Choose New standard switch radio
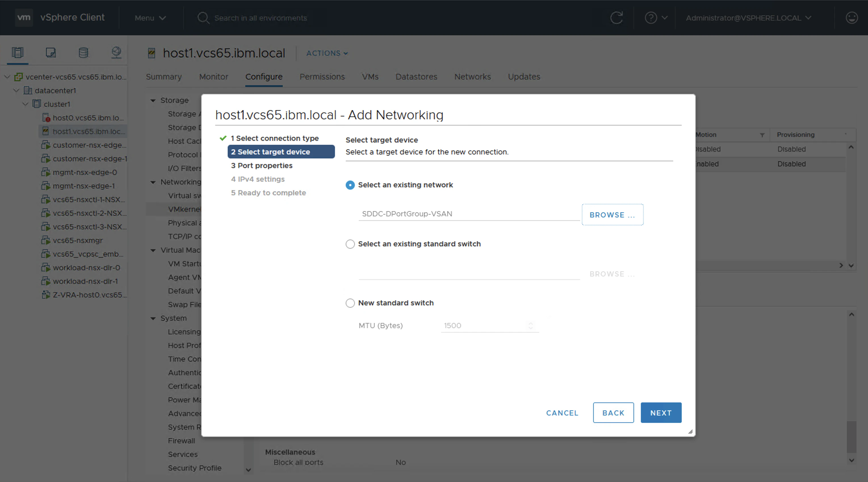Screen dimensions: 868x482 click(x=350, y=303)
